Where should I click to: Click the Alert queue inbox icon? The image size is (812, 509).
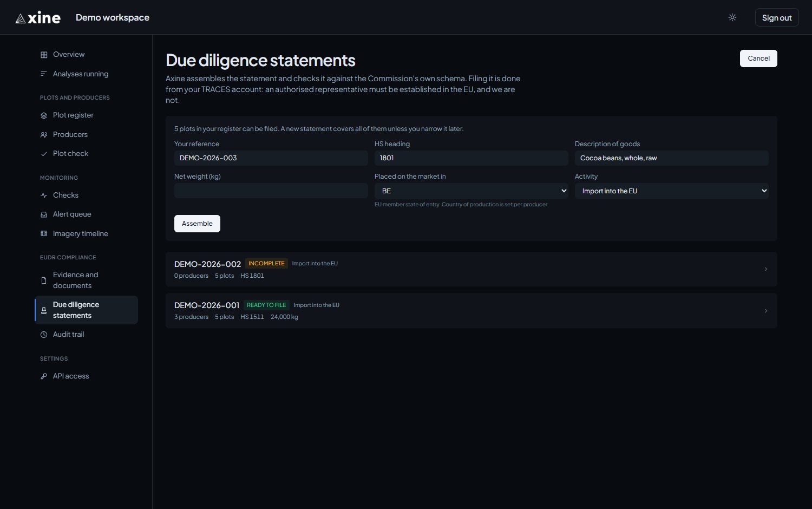coord(44,214)
